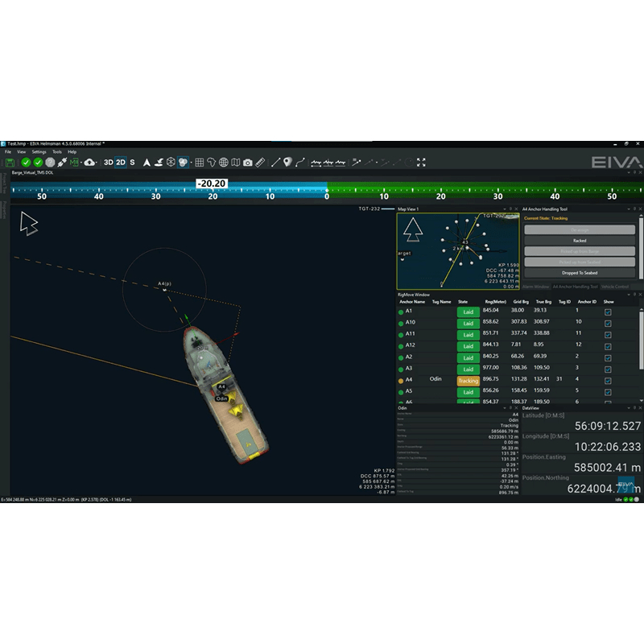
Task: Select the draw line tool
Action: (275, 163)
